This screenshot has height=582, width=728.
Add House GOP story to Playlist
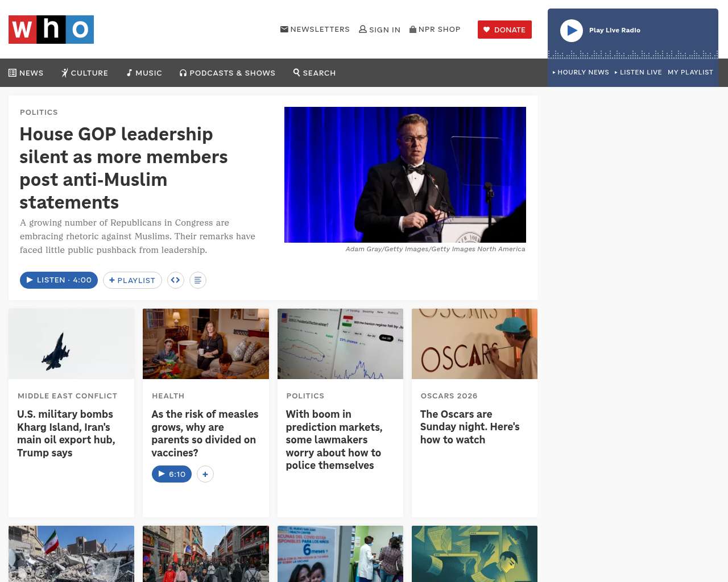click(x=133, y=280)
